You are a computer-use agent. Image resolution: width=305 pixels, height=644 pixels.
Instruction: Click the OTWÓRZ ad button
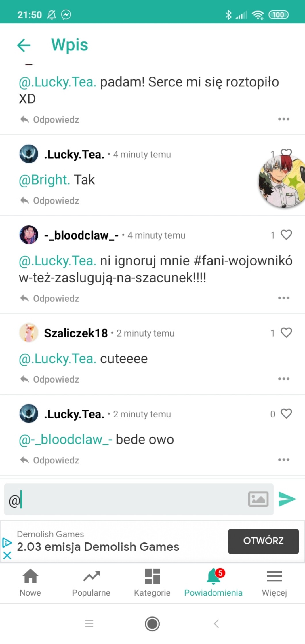263,541
